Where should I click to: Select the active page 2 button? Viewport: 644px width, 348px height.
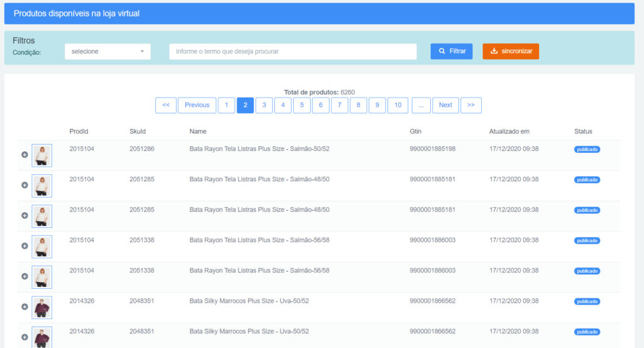coord(245,105)
